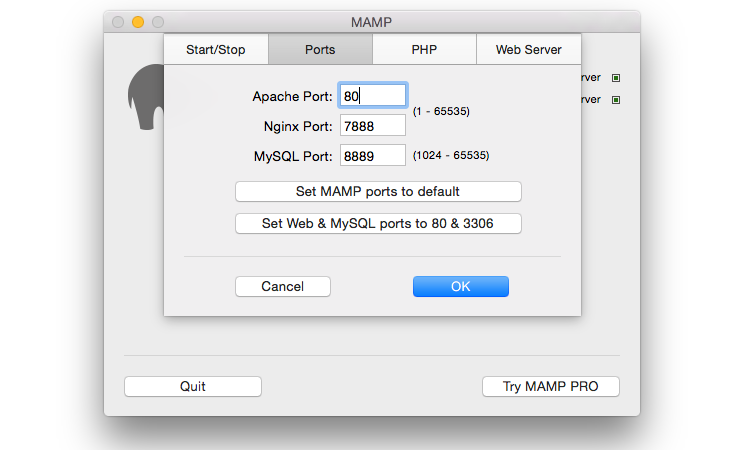This screenshot has width=735, height=450.
Task: Switch to the Start/Stop tab
Action: click(215, 49)
